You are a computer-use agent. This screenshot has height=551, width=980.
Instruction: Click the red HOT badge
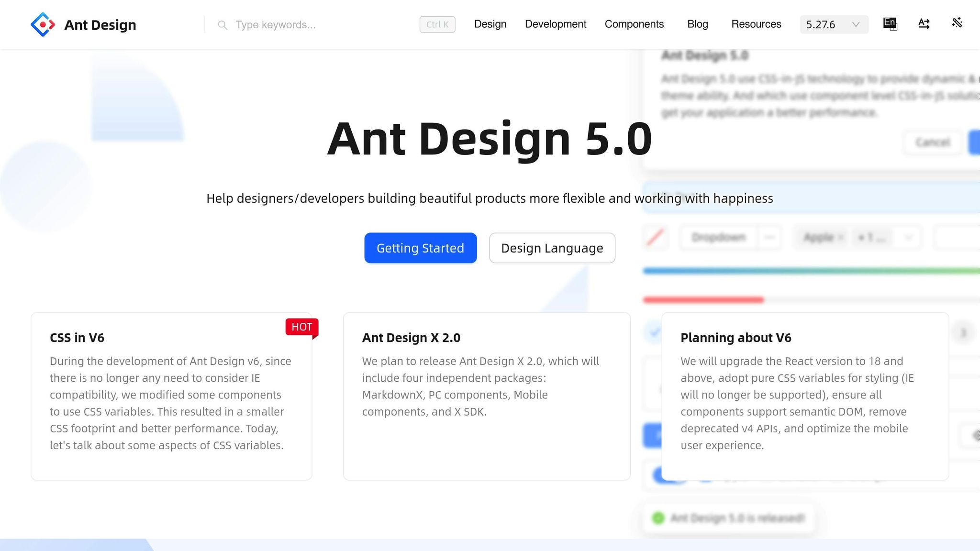pos(301,327)
